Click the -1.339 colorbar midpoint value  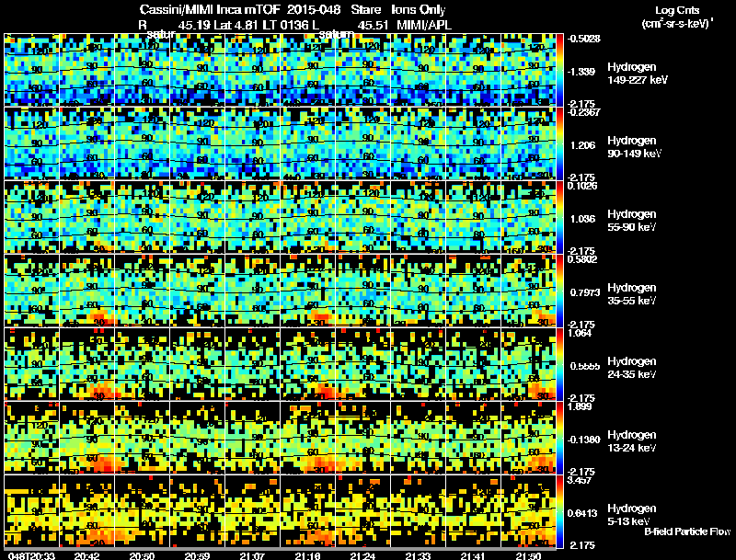coord(582,72)
